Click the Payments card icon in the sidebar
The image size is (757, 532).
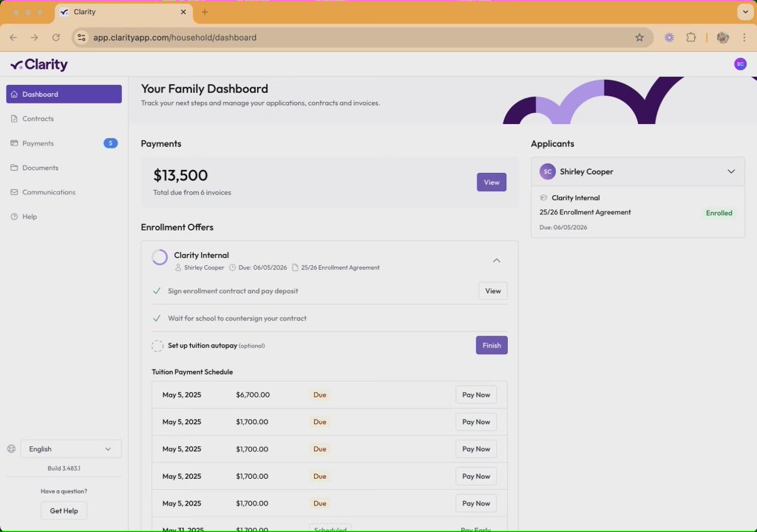(14, 143)
